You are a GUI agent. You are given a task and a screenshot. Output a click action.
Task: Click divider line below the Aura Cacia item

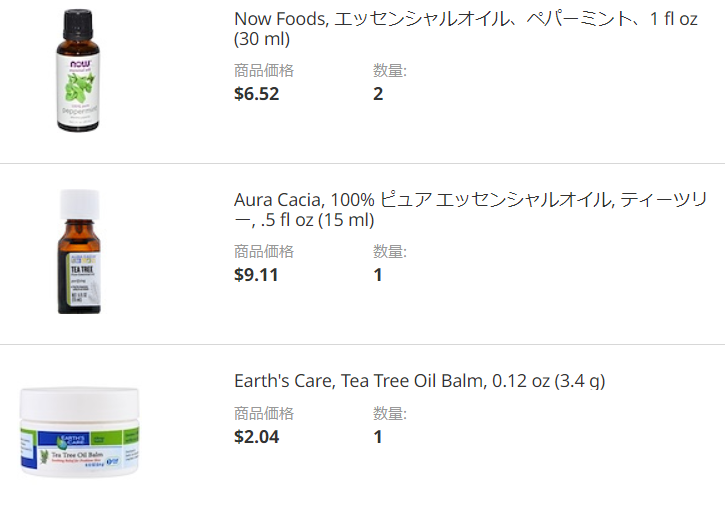[362, 344]
